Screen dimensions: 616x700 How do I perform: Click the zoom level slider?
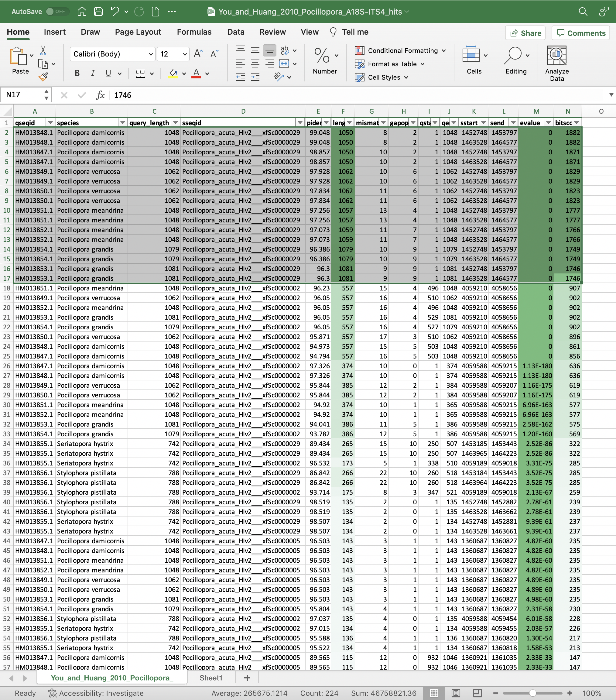click(x=532, y=693)
